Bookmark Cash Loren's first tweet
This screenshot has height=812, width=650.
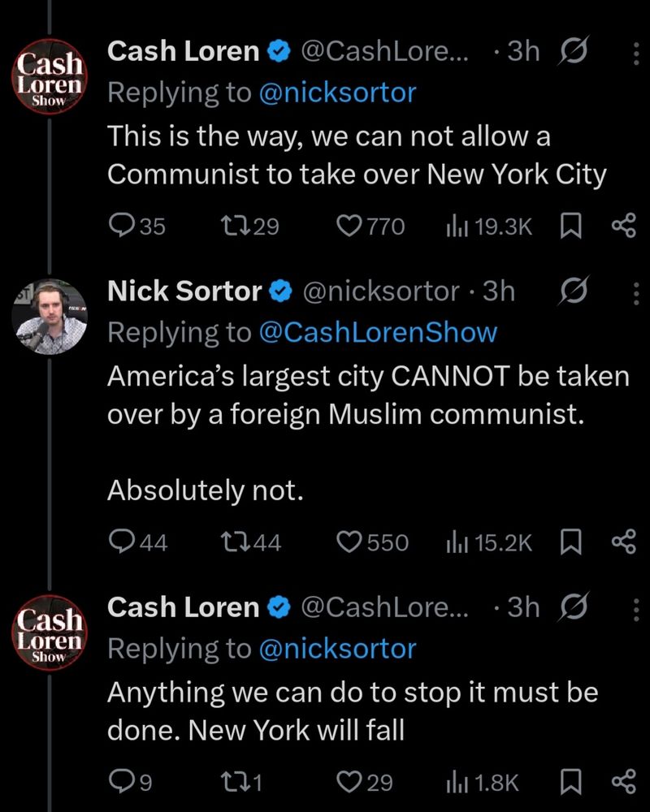click(x=570, y=226)
